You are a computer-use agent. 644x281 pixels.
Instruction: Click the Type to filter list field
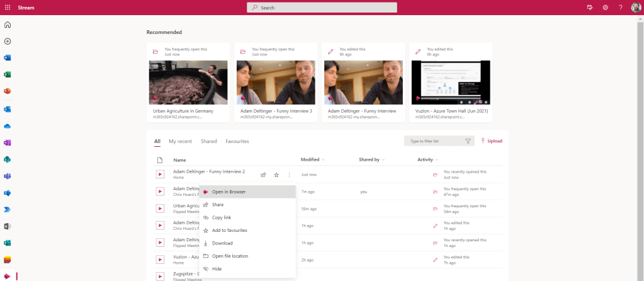(434, 141)
